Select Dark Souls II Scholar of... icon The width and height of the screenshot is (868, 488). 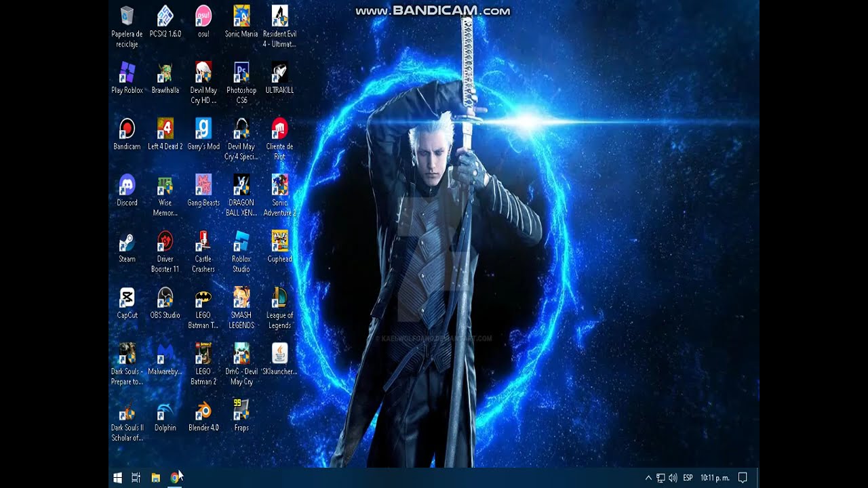click(127, 420)
